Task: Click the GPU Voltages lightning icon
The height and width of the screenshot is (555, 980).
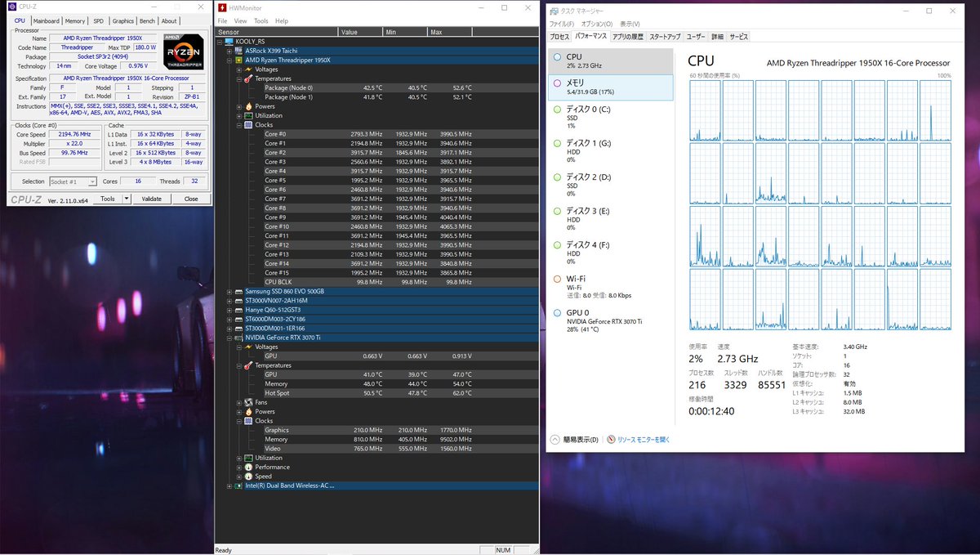Action: coord(249,347)
